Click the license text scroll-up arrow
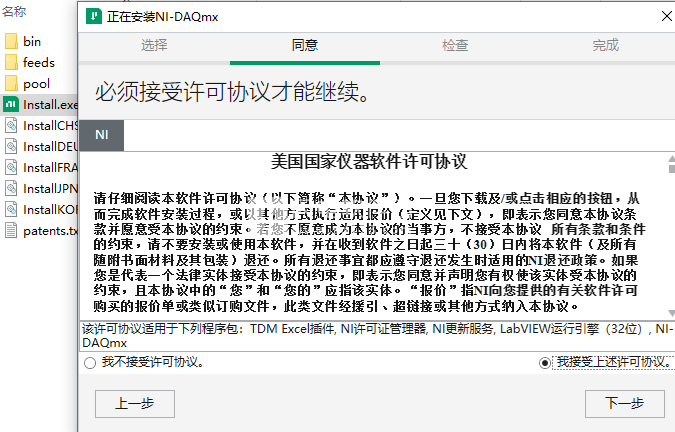Viewport: 675px width, 432px height. (672, 159)
